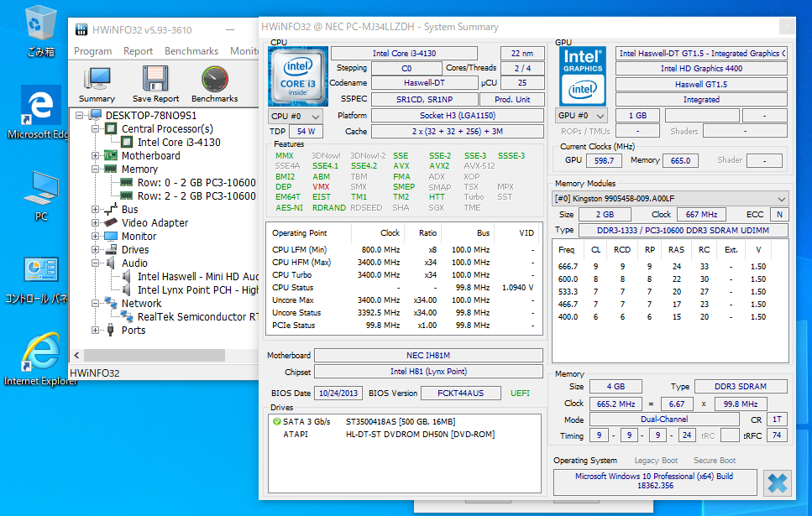Expand the Motherboard tree node
Viewport: 812px width, 516px height.
click(x=95, y=156)
